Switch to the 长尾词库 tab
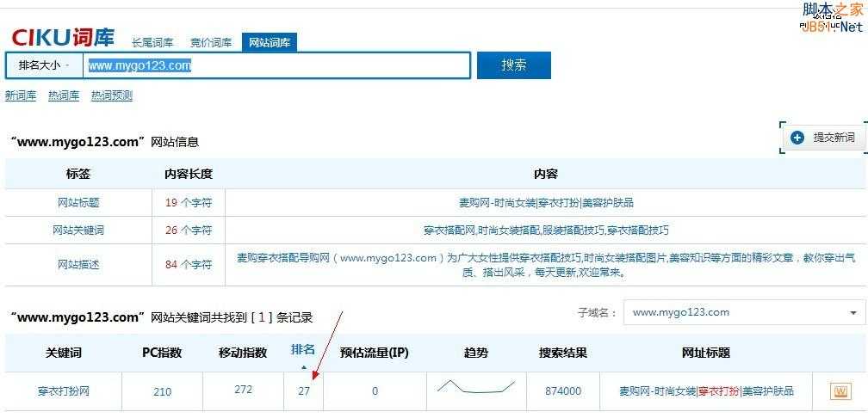 152,43
